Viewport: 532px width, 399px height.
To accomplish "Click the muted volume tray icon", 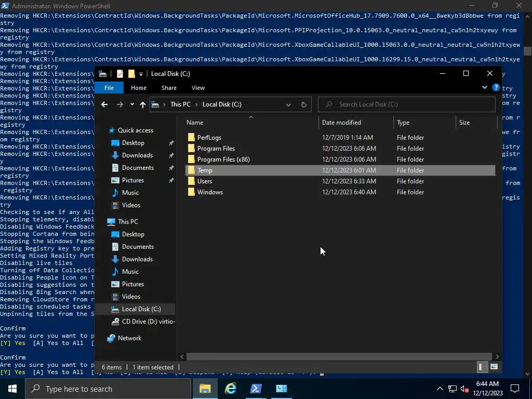I will coord(465,389).
